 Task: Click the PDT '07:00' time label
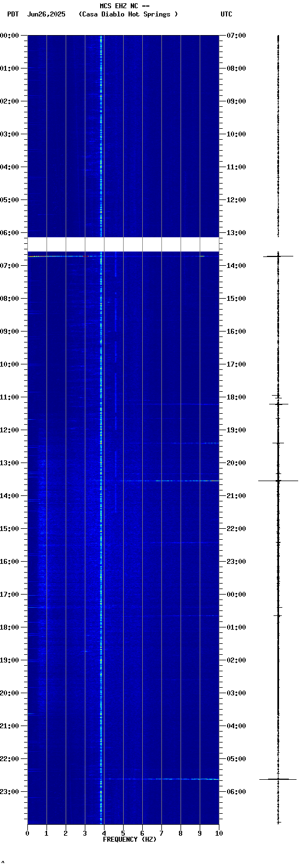pos(10,266)
